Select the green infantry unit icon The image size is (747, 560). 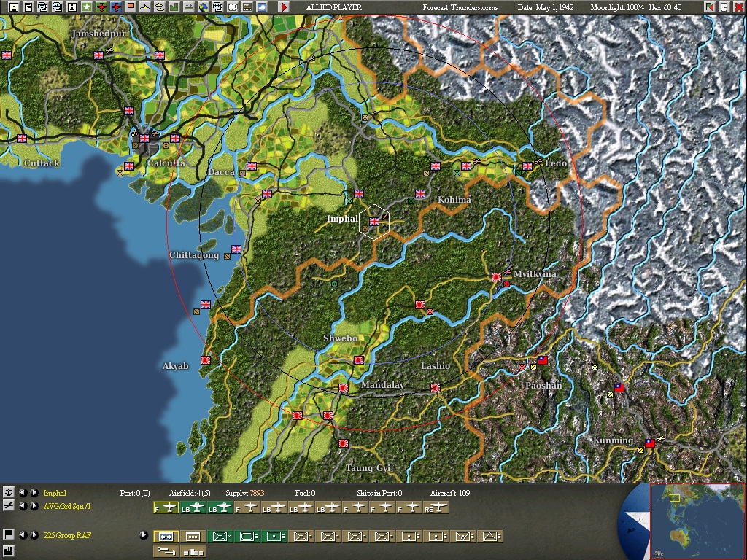coord(220,537)
